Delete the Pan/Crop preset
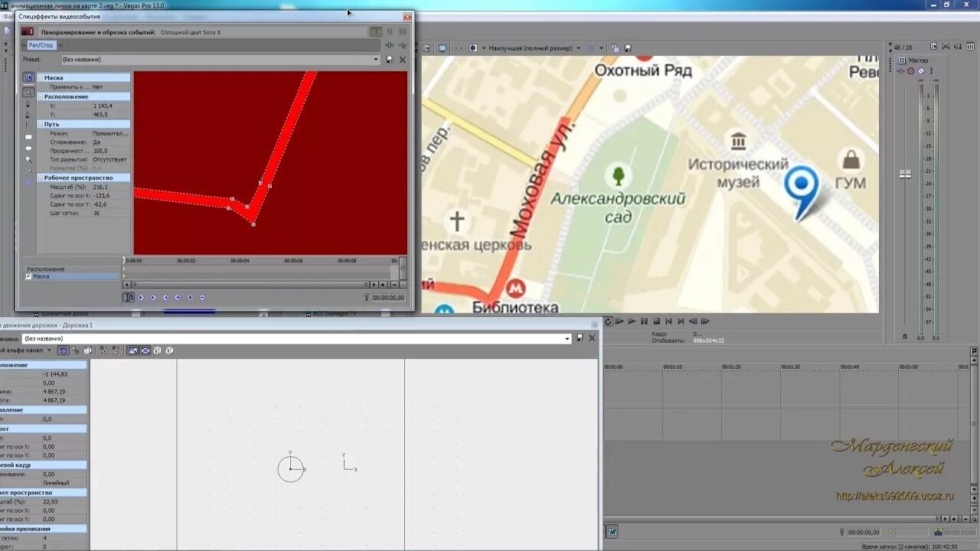 [x=403, y=59]
